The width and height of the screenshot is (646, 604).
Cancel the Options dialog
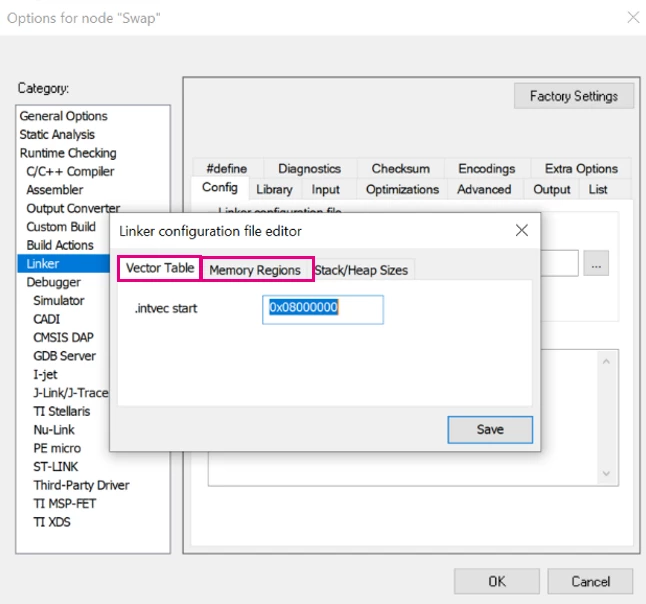coord(590,581)
